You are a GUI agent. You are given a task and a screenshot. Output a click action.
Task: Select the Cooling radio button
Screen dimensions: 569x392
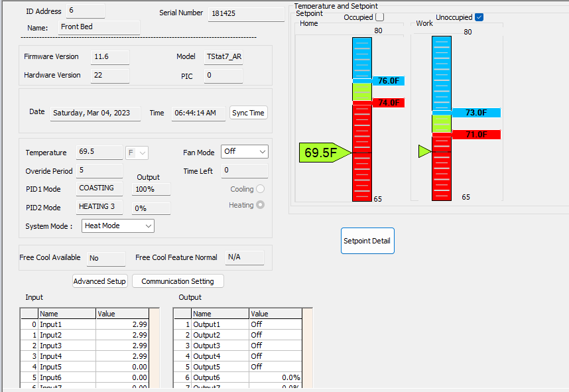[x=260, y=189]
